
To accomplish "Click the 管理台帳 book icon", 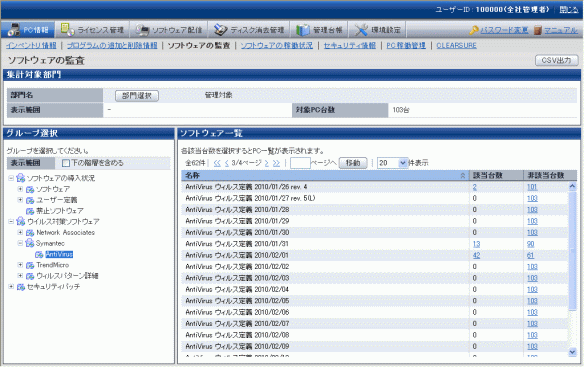I will (302, 30).
